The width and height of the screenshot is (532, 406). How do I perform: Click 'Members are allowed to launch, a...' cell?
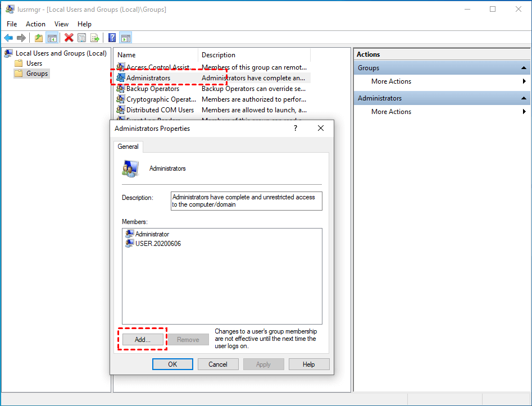click(254, 110)
